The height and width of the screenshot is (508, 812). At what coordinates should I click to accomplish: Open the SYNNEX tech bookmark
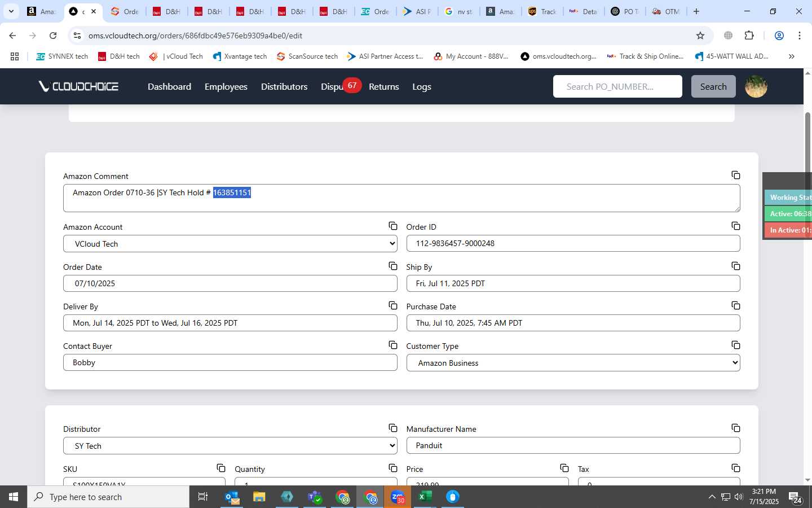pyautogui.click(x=62, y=56)
